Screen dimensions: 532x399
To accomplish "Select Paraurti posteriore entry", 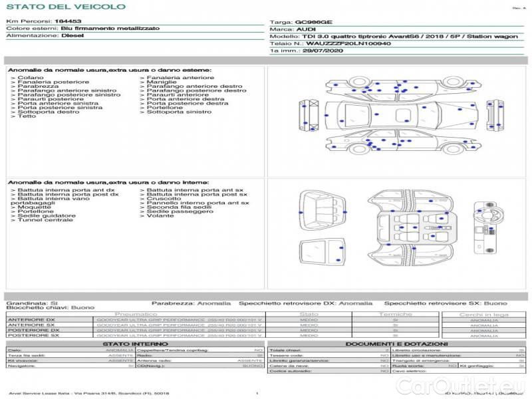I will tap(51, 99).
